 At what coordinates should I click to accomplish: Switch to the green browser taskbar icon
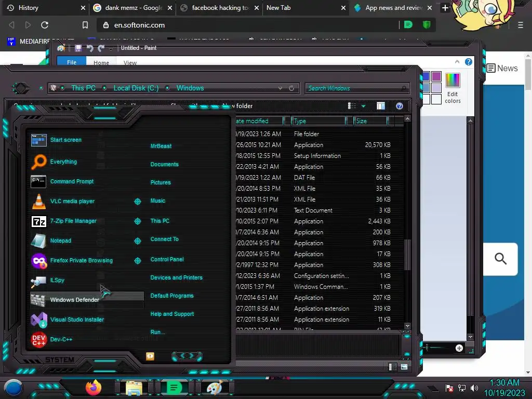pos(174,388)
